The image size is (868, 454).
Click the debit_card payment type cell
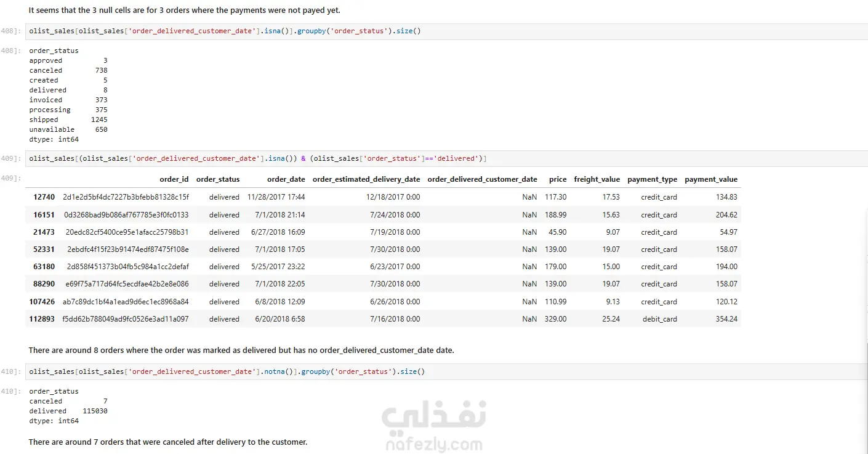[660, 318]
